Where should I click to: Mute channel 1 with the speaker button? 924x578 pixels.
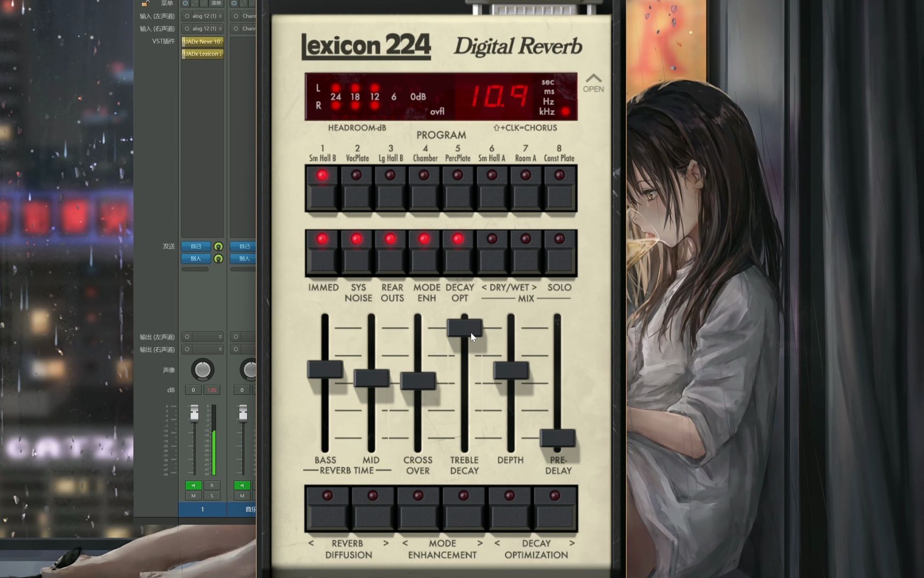(x=194, y=485)
